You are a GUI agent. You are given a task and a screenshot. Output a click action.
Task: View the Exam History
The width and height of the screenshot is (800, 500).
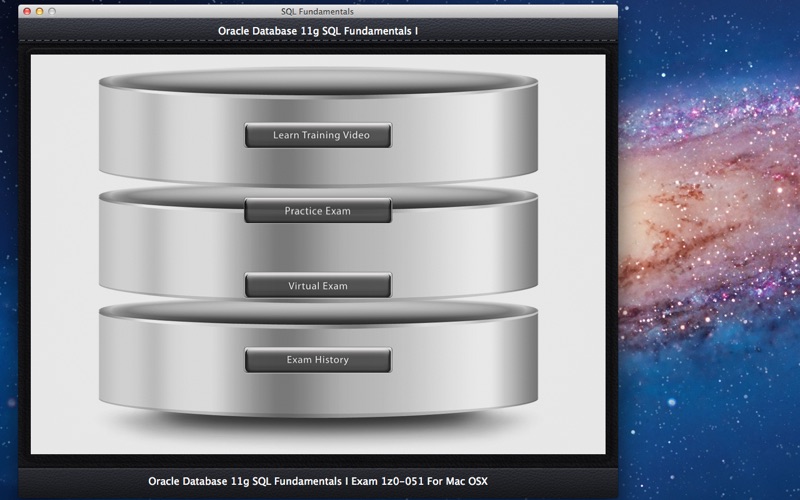pos(318,360)
